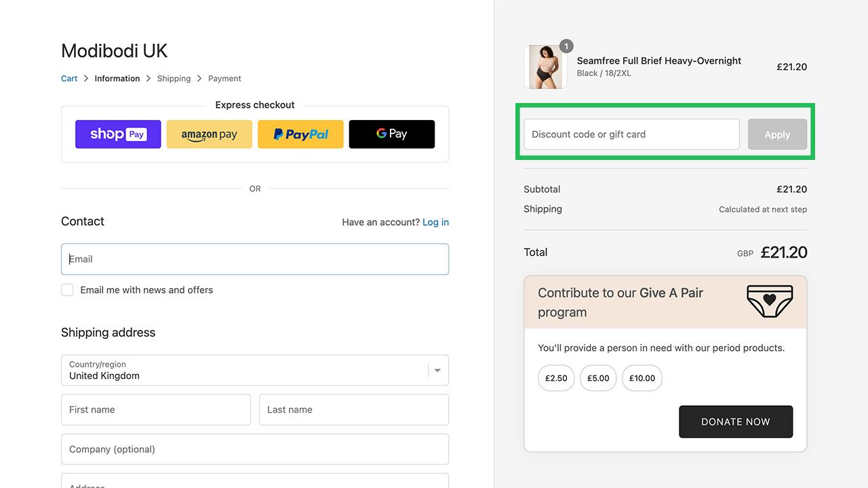The image size is (868, 488).
Task: Select the £10.00 donation amount
Action: pos(642,378)
